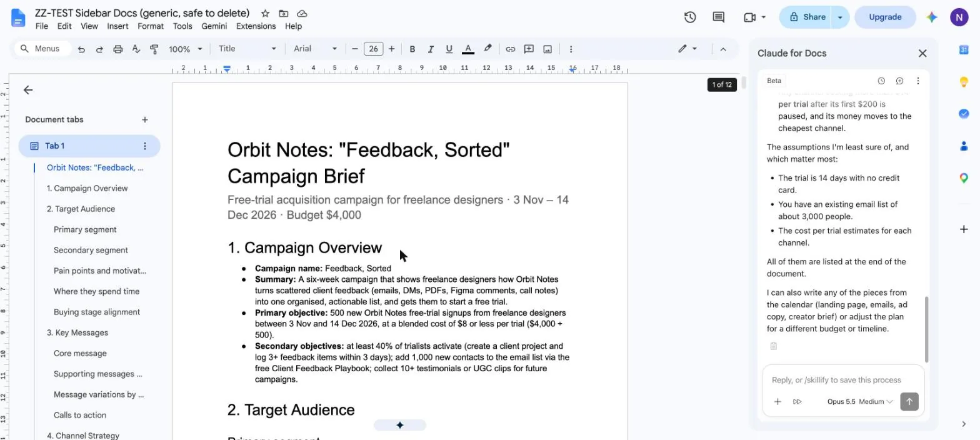Open the Insert menu
This screenshot has height=440, width=980.
117,26
